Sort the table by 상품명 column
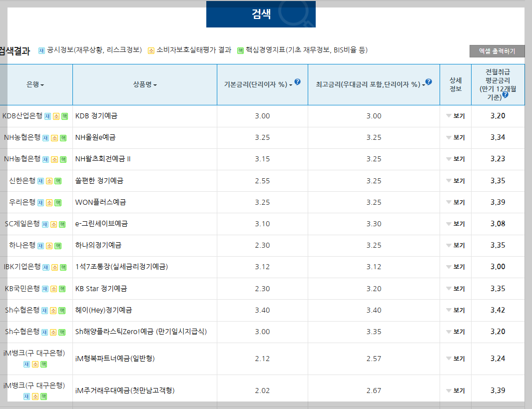The image size is (532, 409). (145, 84)
